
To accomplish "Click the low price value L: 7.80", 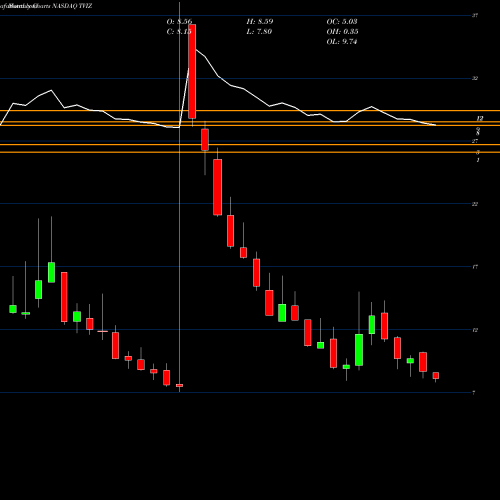I will click(259, 32).
